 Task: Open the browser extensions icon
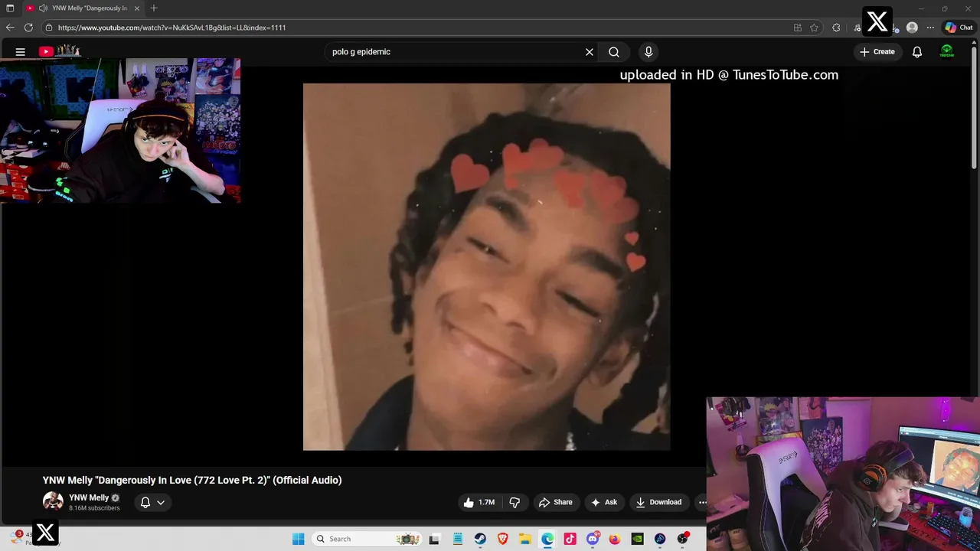pyautogui.click(x=836, y=28)
